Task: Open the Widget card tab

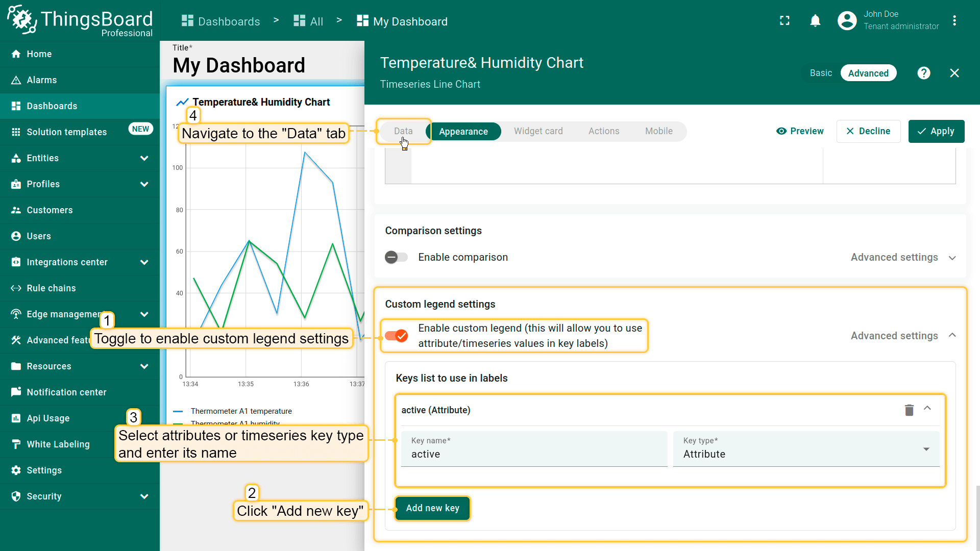Action: tap(538, 131)
